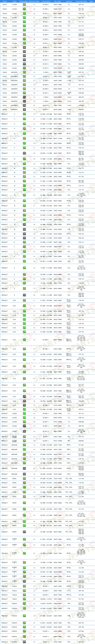The image size is (95, 644).
Task: Select the K7J 714 engine code cell
Action: pos(81,77)
